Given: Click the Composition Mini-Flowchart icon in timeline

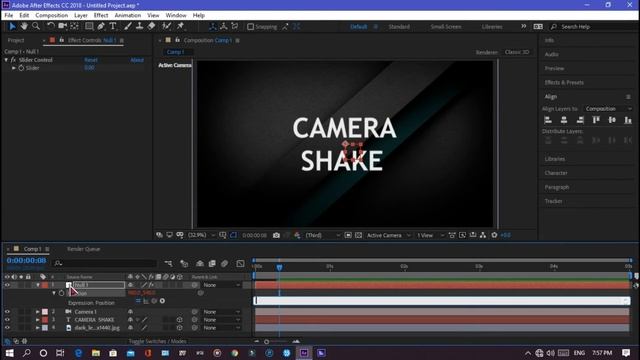Looking at the screenshot, I should click(x=168, y=264).
